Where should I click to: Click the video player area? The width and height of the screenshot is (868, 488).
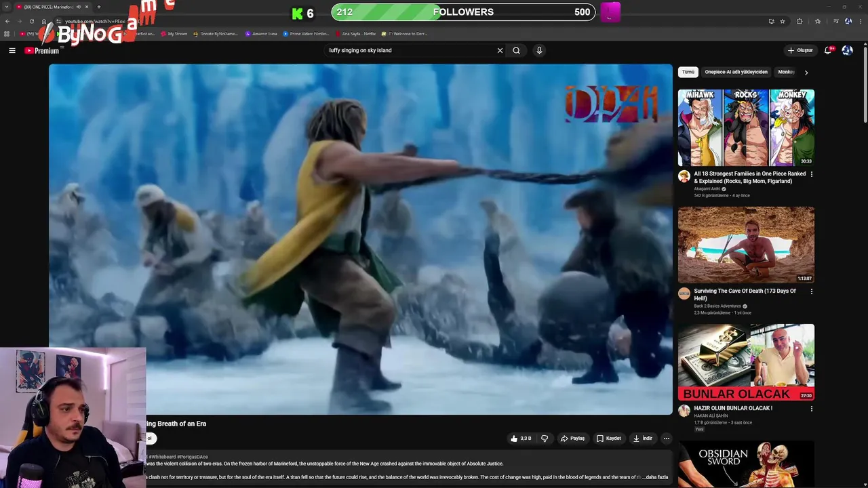(x=360, y=239)
